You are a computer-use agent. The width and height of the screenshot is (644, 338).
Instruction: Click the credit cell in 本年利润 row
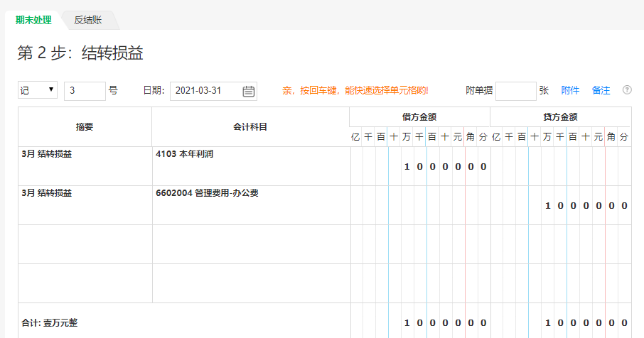point(561,166)
